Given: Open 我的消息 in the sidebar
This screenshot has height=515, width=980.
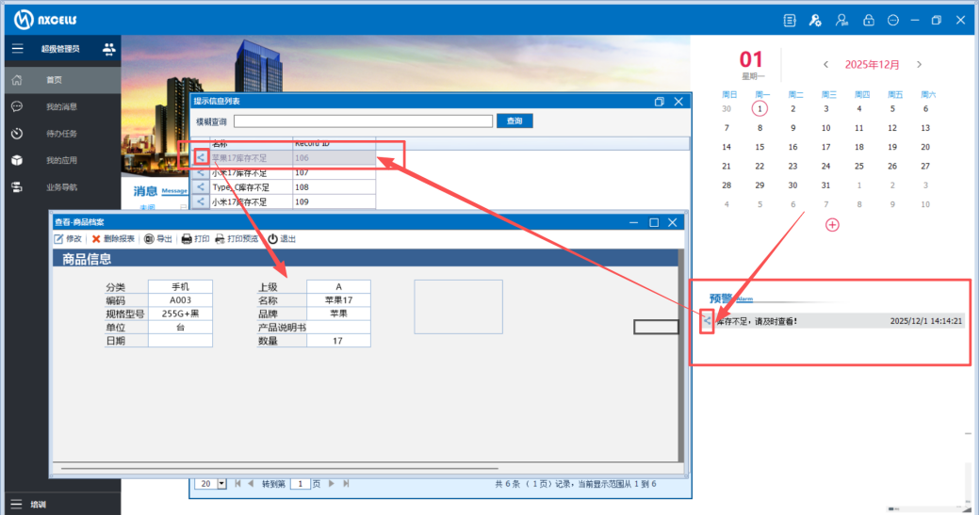Looking at the screenshot, I should pos(61,107).
